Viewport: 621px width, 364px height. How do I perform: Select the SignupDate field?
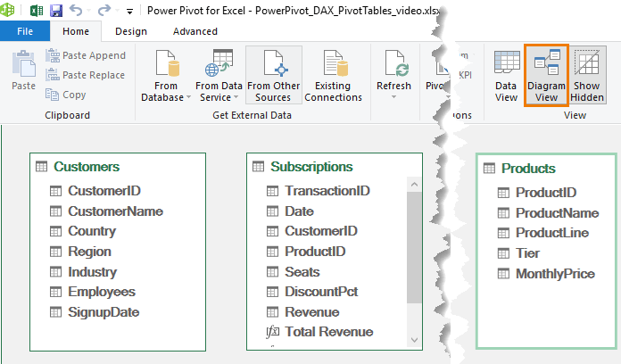pyautogui.click(x=103, y=312)
